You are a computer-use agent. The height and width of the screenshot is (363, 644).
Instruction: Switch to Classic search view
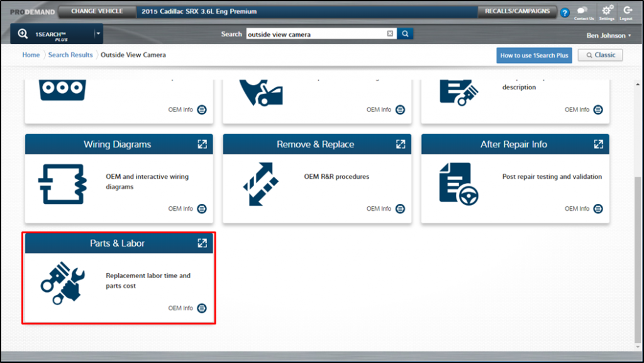(601, 55)
